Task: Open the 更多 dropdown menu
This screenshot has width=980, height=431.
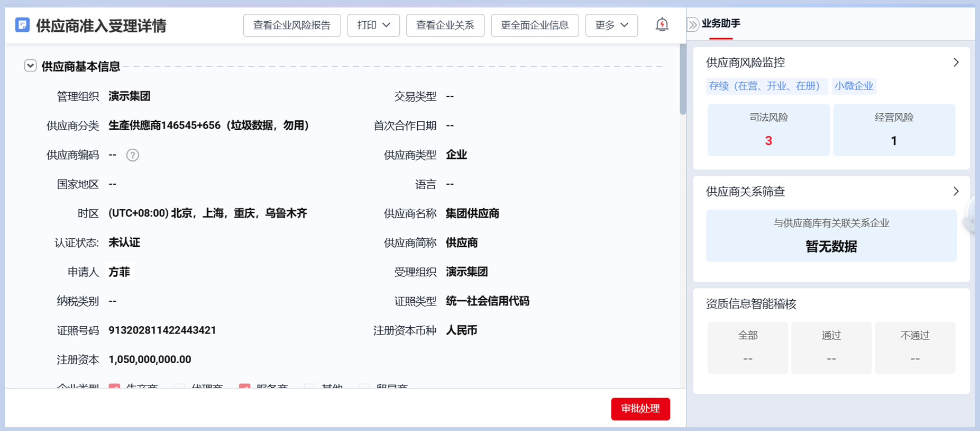Action: click(611, 25)
